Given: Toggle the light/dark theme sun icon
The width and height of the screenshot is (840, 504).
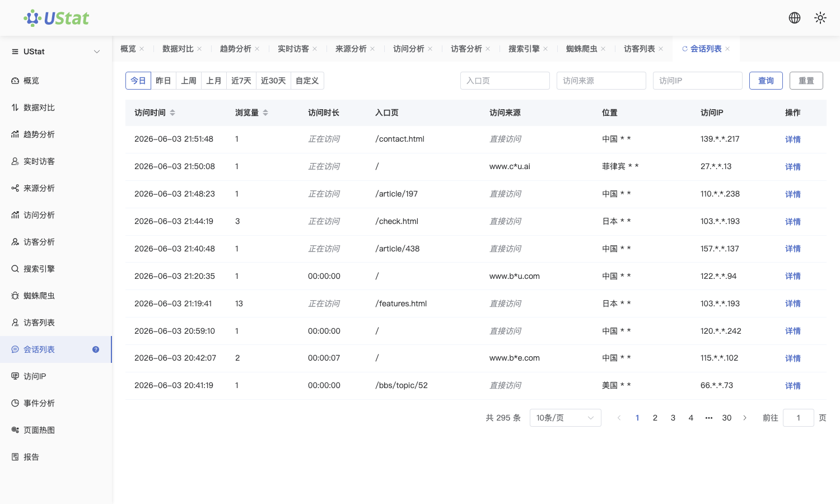Looking at the screenshot, I should tap(820, 18).
